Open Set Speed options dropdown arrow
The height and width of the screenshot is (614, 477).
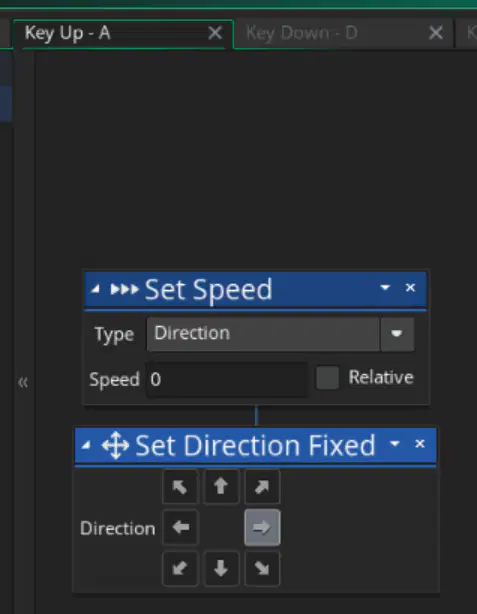(385, 288)
